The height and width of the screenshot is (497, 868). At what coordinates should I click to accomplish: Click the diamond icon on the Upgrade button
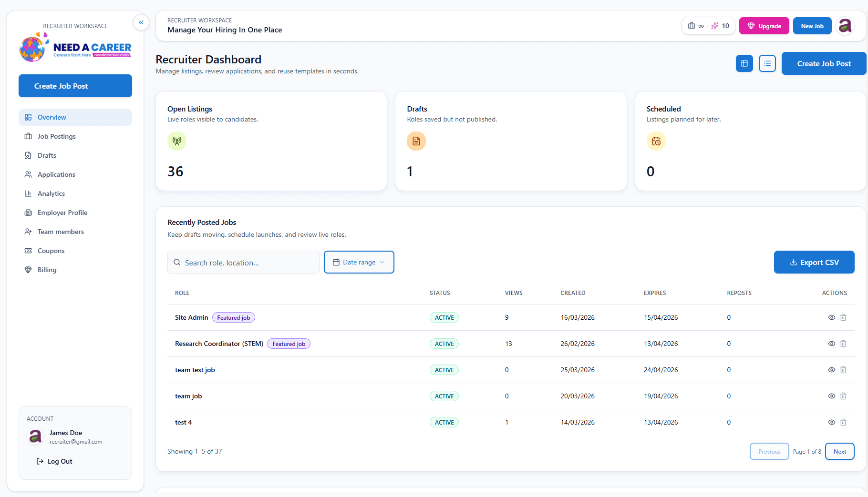pyautogui.click(x=751, y=26)
